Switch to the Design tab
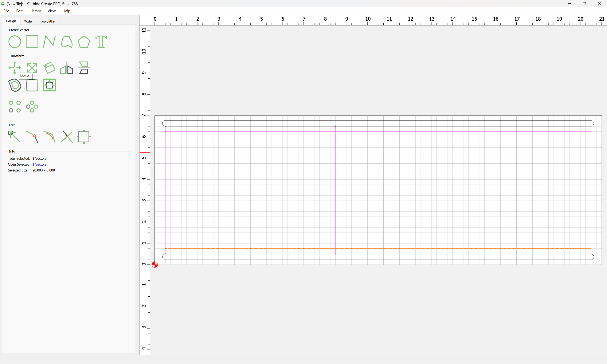Viewport: 607px width, 364px height. (x=11, y=21)
